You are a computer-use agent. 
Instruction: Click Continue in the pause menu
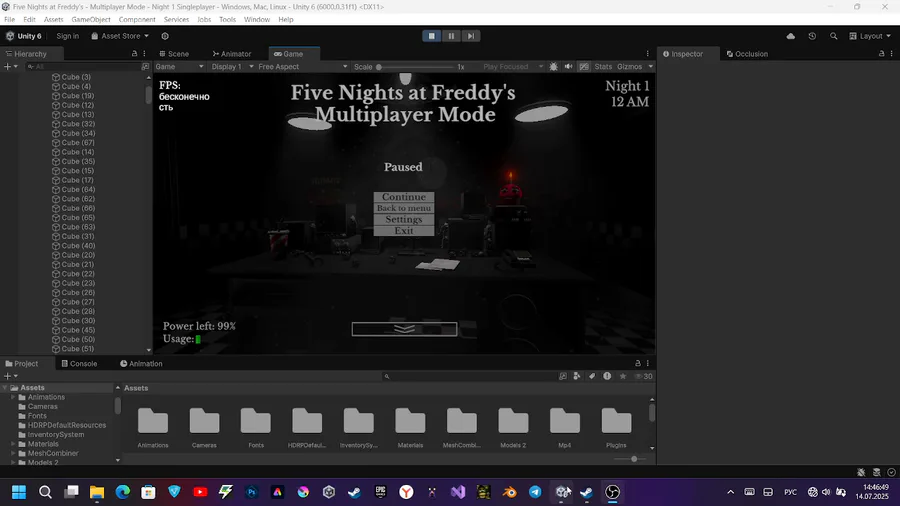(x=404, y=197)
